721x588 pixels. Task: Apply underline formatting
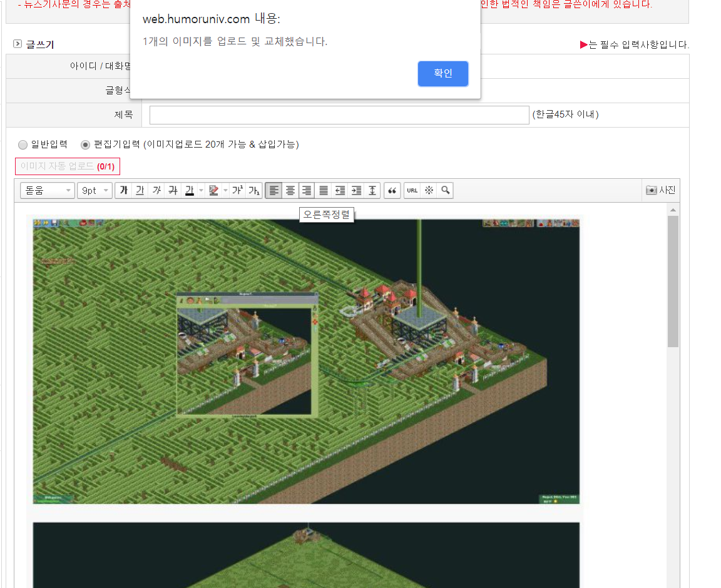point(140,191)
